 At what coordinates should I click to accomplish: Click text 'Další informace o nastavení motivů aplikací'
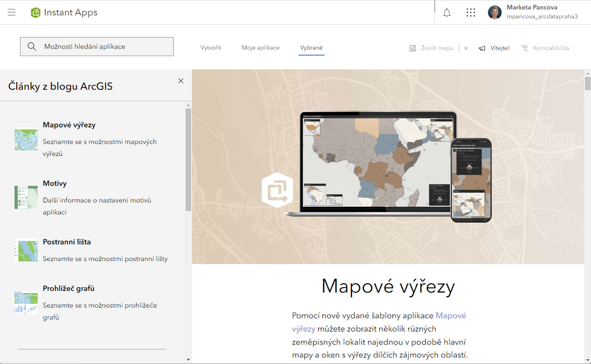click(97, 206)
